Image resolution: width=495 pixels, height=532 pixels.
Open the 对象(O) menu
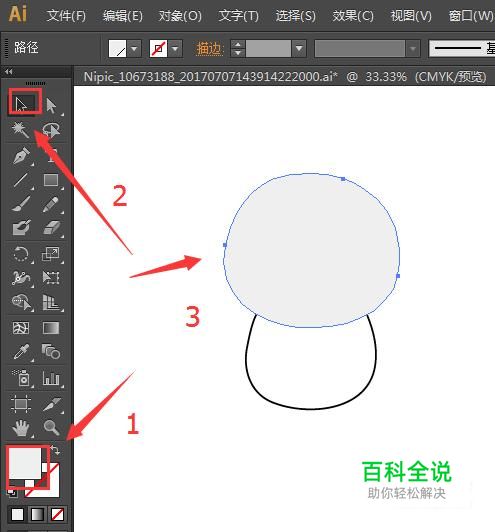click(180, 16)
